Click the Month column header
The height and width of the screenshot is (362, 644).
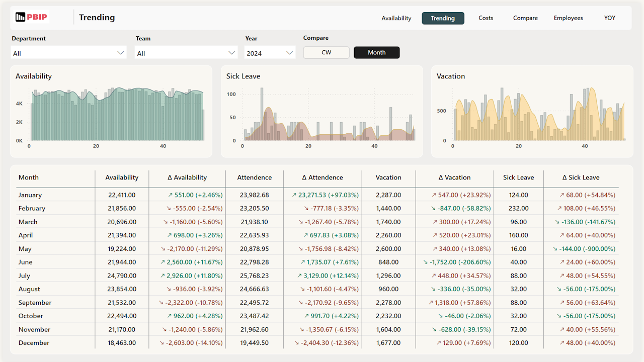pyautogui.click(x=29, y=177)
